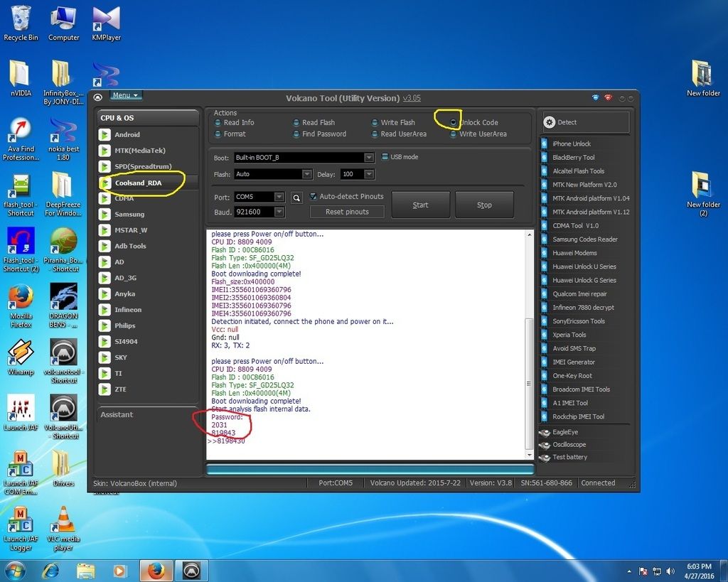Open Mozilla Firefox from the taskbar
The height and width of the screenshot is (582, 728).
(x=156, y=571)
